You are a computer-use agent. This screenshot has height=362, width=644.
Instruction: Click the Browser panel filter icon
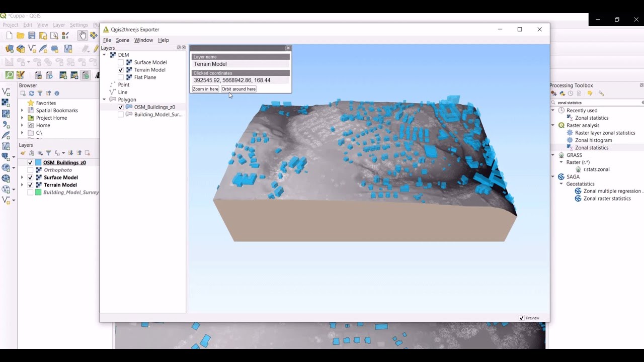pos(40,94)
